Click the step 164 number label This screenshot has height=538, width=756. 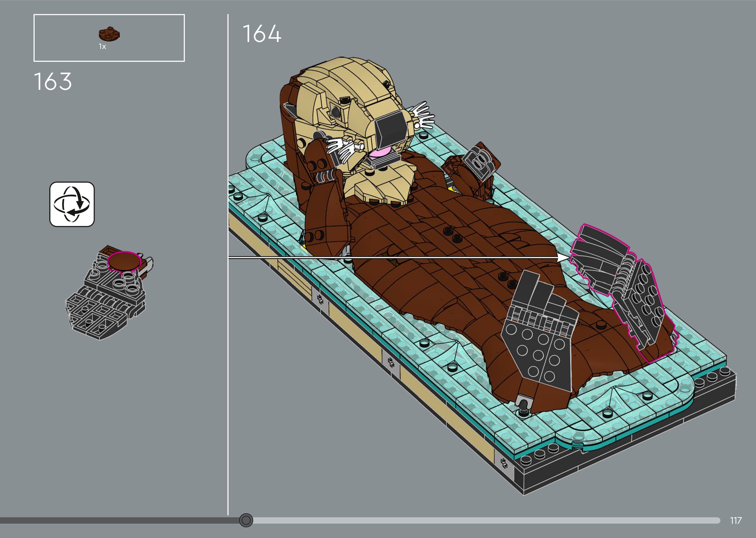pyautogui.click(x=262, y=34)
